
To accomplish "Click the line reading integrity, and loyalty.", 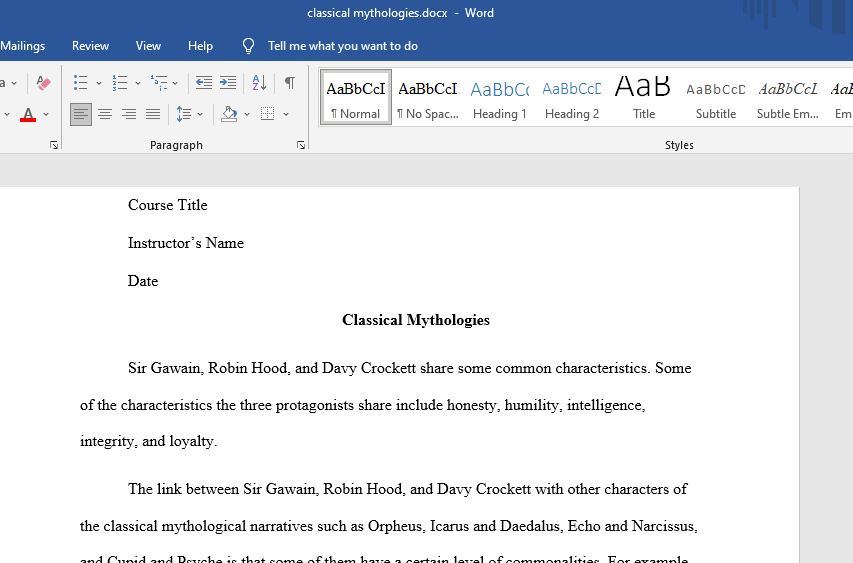I will point(149,441).
